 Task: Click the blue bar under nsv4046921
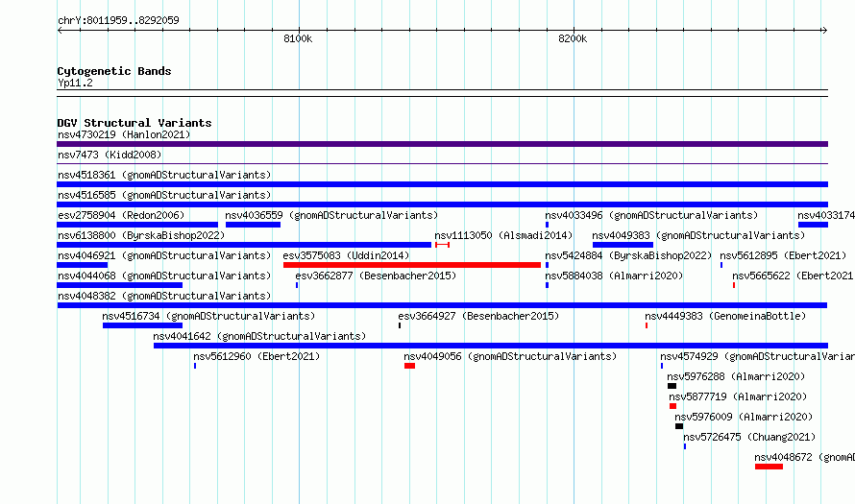coord(82,265)
